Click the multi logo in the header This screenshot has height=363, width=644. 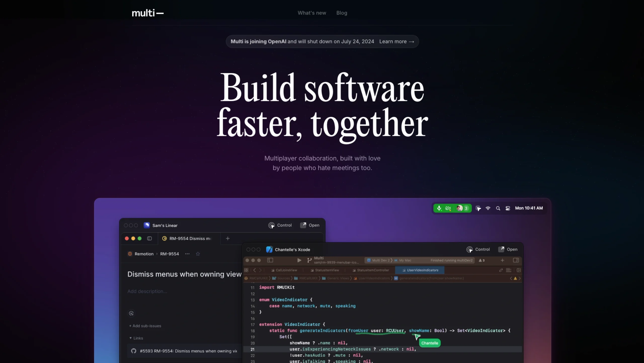click(x=148, y=13)
